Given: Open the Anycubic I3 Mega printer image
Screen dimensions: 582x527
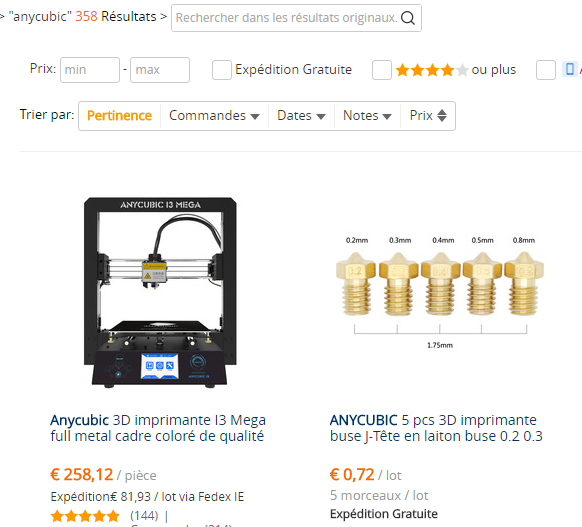Looking at the screenshot, I should (x=160, y=292).
